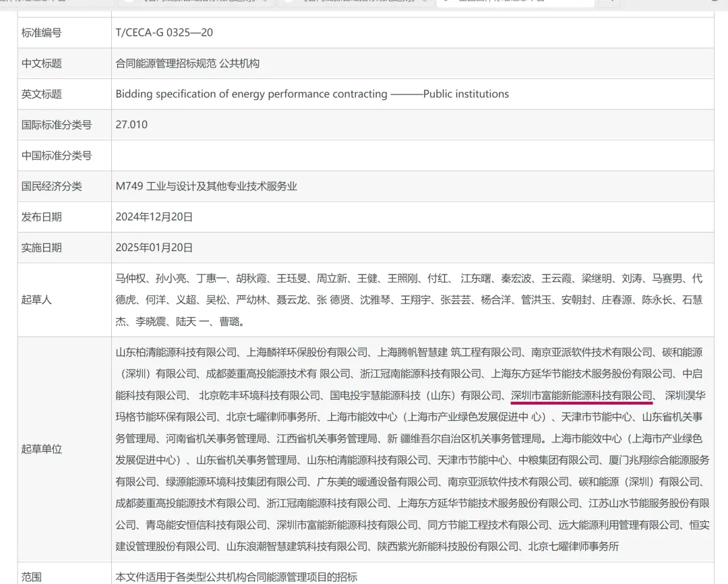Screen dimensions: 728x584
Task: Click the release date 2024年12月20日
Action: [x=154, y=216]
